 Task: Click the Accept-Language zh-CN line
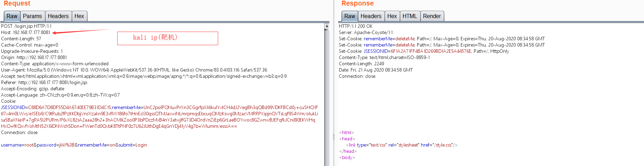click(x=60, y=95)
